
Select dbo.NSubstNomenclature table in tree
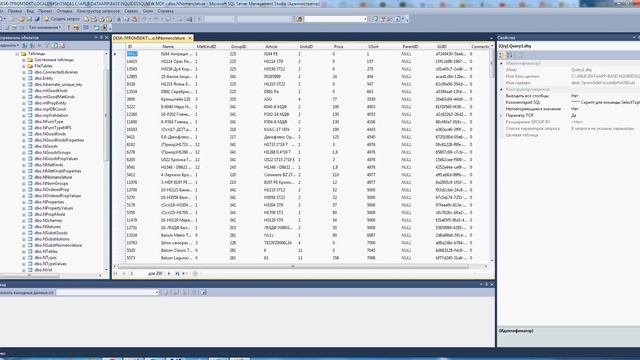coord(58,245)
